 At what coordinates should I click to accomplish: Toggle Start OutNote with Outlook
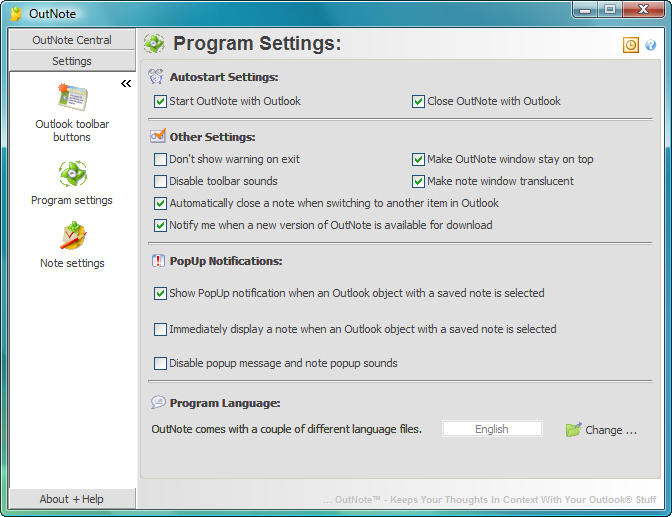click(x=160, y=102)
